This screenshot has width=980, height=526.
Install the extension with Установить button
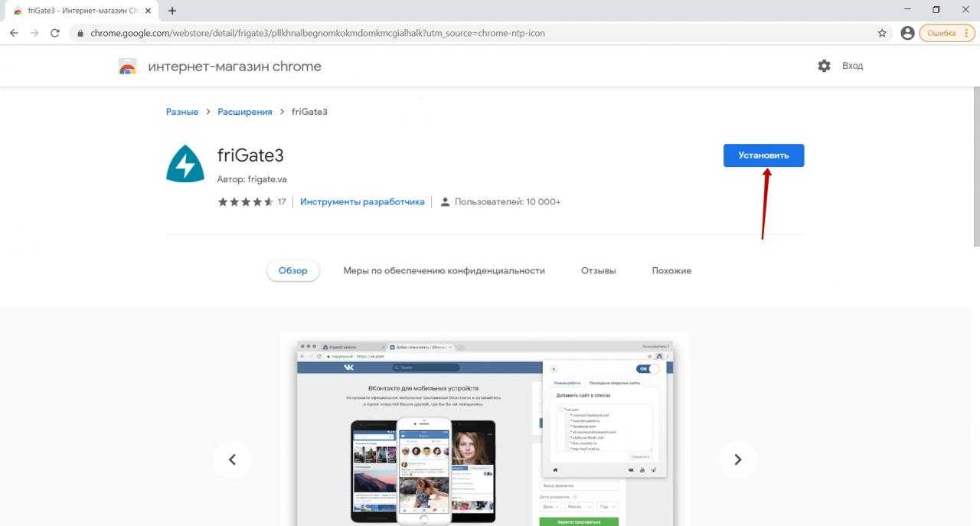(x=763, y=155)
